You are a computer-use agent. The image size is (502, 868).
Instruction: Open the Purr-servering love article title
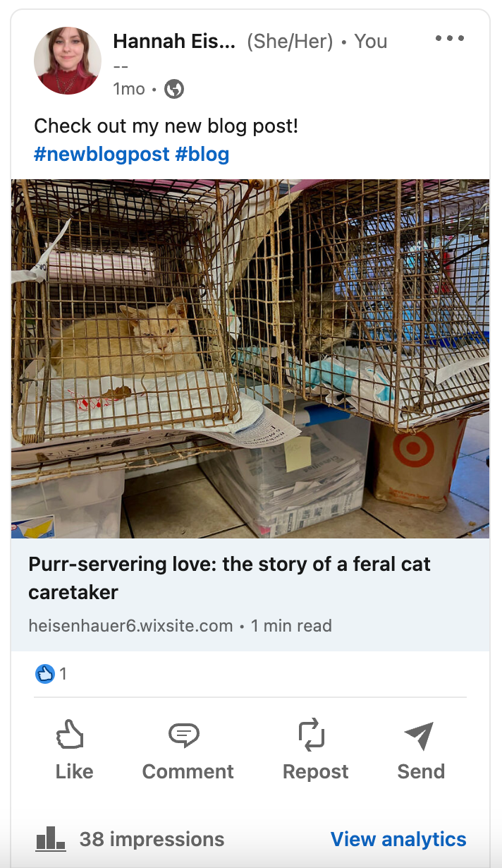pos(229,578)
